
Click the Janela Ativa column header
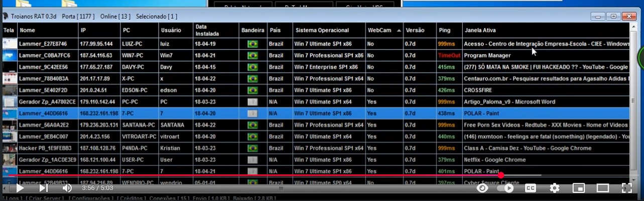click(546, 30)
